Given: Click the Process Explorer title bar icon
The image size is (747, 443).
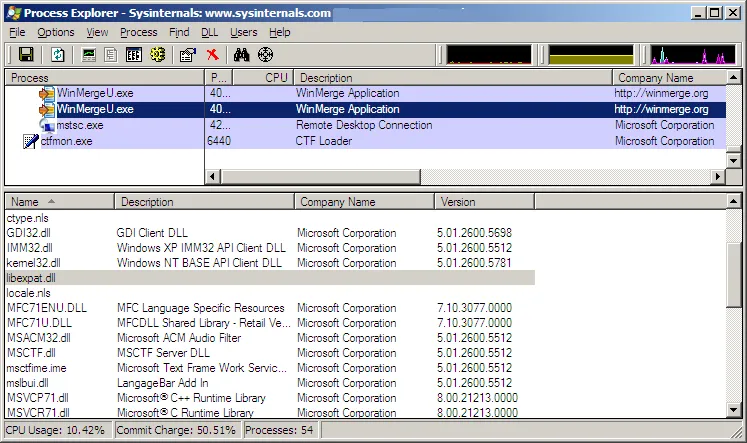Looking at the screenshot, I should click(14, 13).
